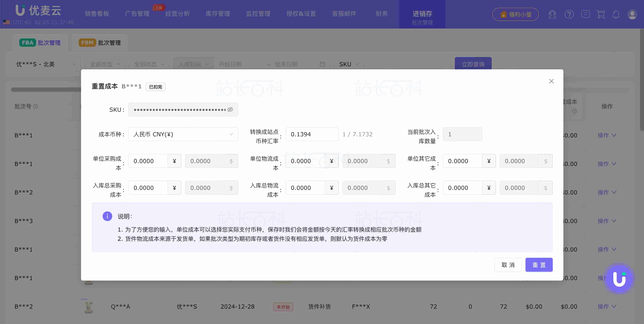Image resolution: width=644 pixels, height=324 pixels.
Task: Open the 成本币种 currency dropdown
Action: [183, 134]
